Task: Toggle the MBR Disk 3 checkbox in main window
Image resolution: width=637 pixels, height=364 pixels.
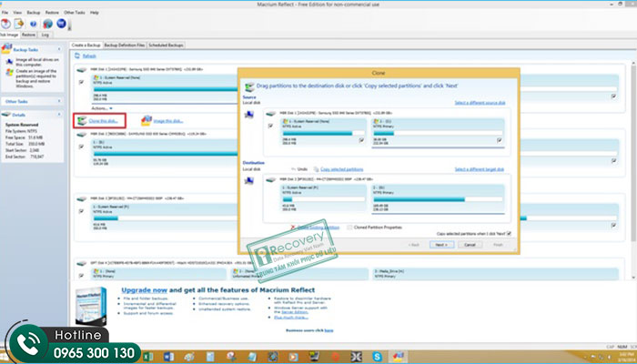Action: coord(81,211)
